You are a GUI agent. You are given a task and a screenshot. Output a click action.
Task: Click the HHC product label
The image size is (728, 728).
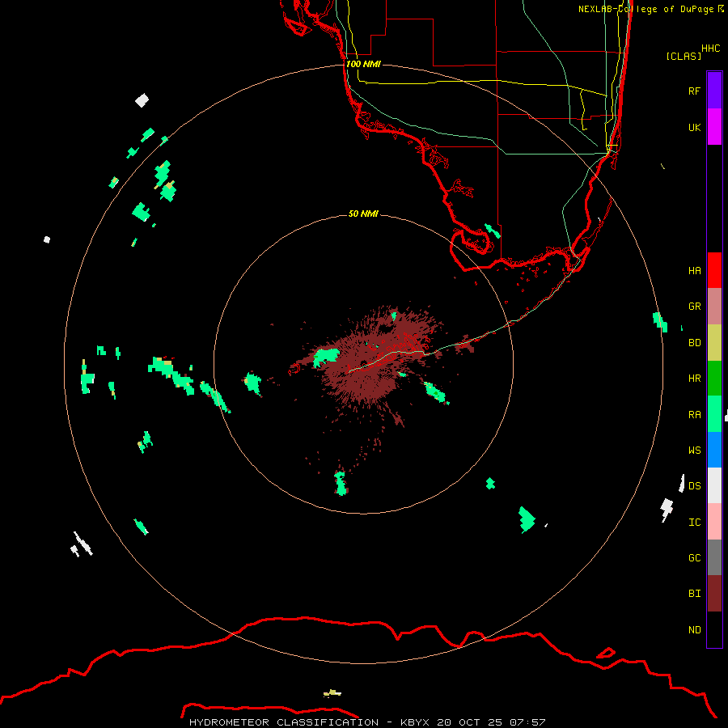(711, 49)
